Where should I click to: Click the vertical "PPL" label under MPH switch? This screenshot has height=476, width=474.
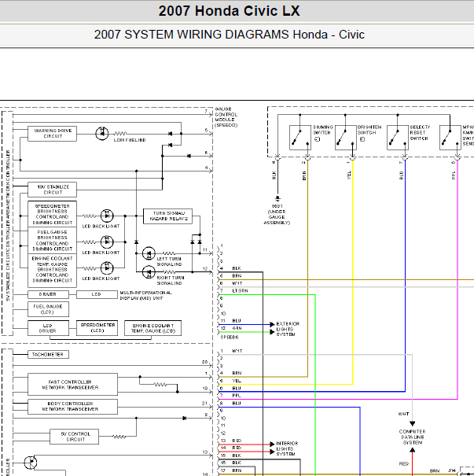click(454, 175)
